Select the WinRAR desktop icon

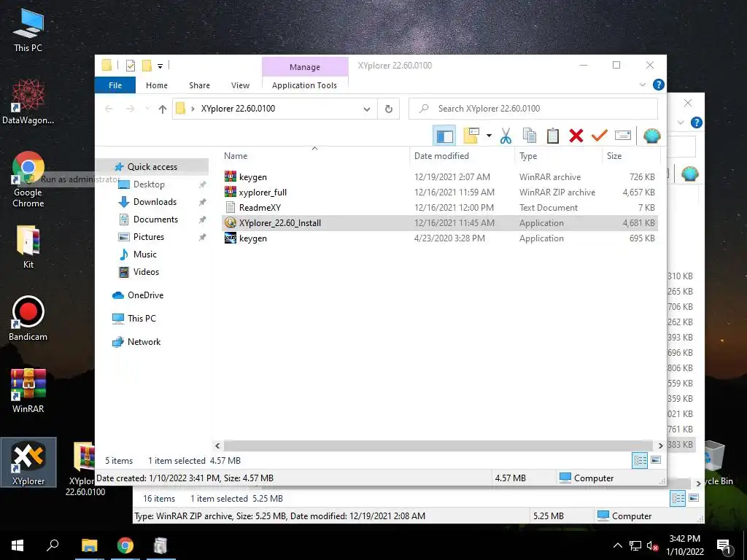click(28, 391)
